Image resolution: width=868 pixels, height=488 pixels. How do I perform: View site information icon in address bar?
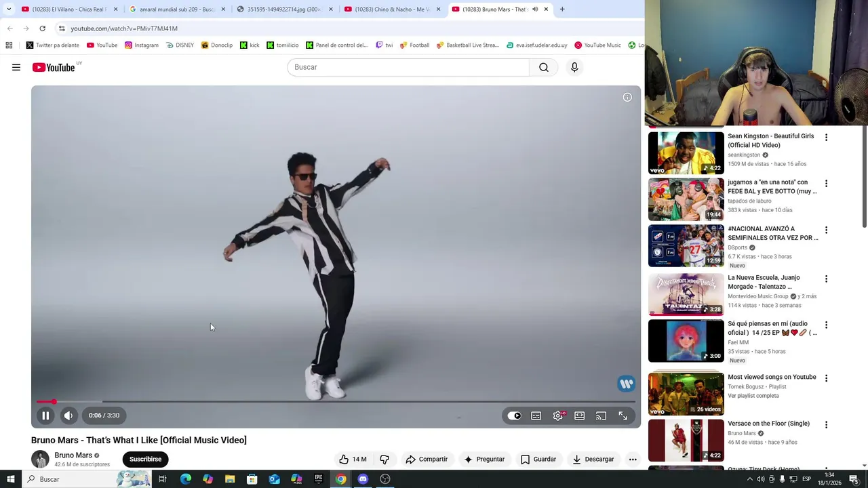pos(62,28)
